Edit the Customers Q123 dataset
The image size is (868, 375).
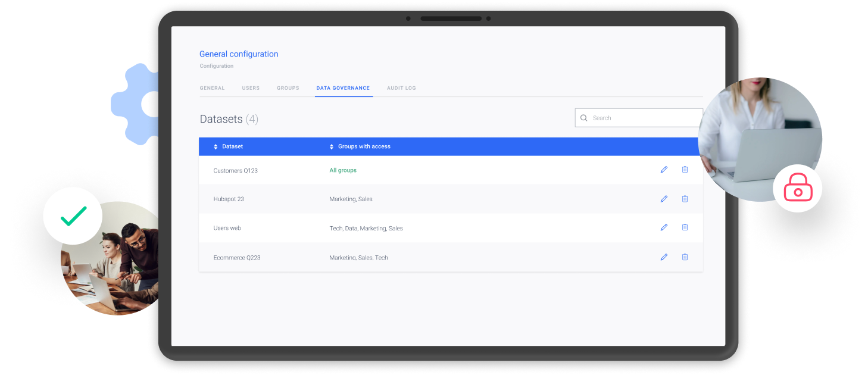(x=664, y=170)
